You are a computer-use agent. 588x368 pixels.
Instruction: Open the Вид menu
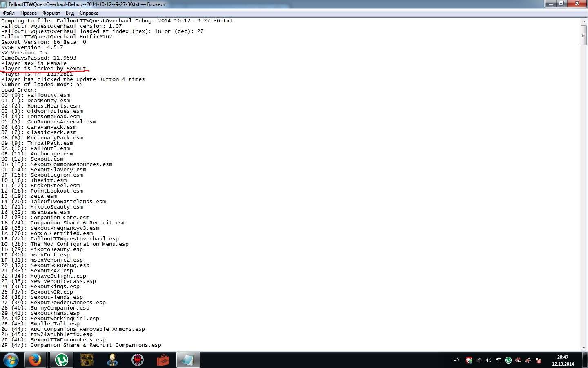point(70,13)
